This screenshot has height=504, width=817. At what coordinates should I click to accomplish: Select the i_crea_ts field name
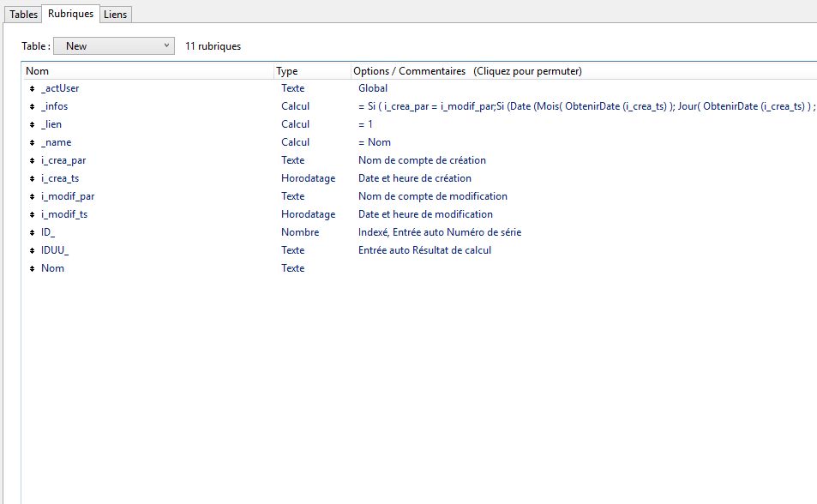click(x=62, y=178)
